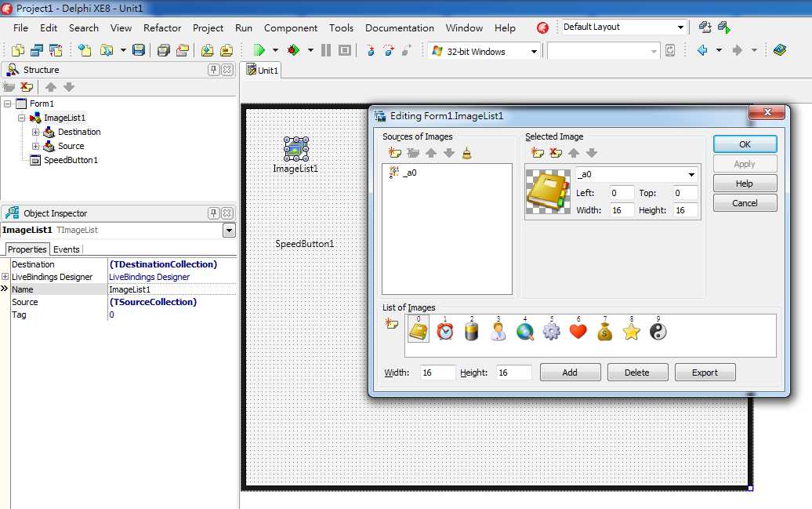812x509 pixels.
Task: Click Delete item icon in Structure toolbar
Action: (x=27, y=87)
